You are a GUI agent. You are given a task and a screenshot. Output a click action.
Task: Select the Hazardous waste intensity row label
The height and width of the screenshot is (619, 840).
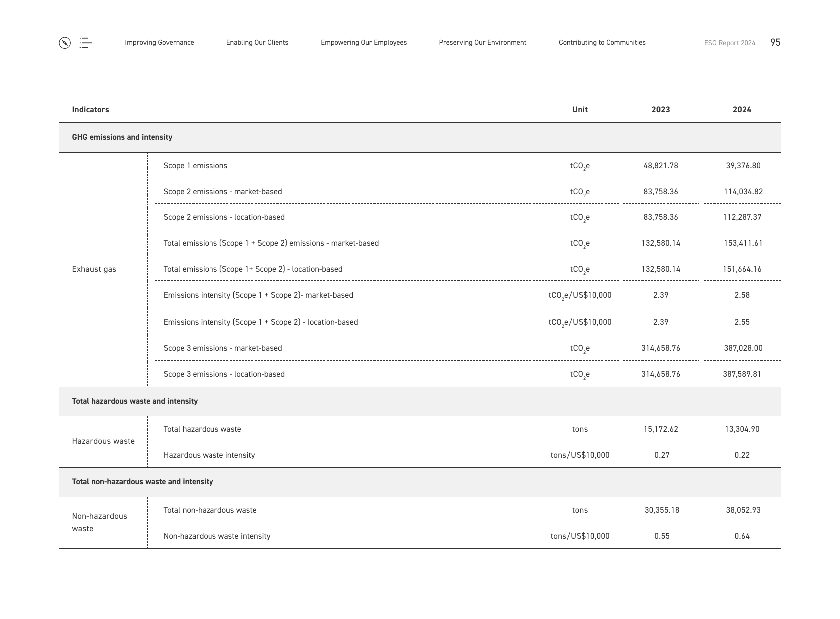(209, 455)
